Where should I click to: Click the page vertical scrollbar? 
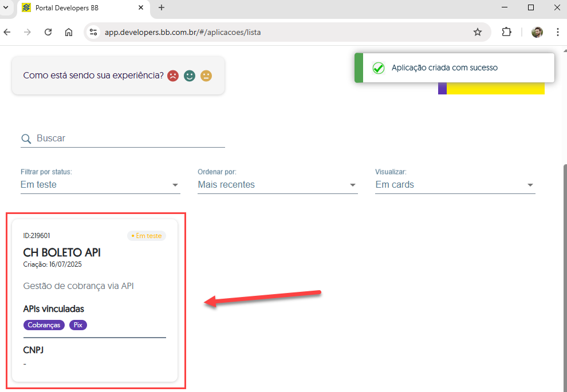coord(565,278)
